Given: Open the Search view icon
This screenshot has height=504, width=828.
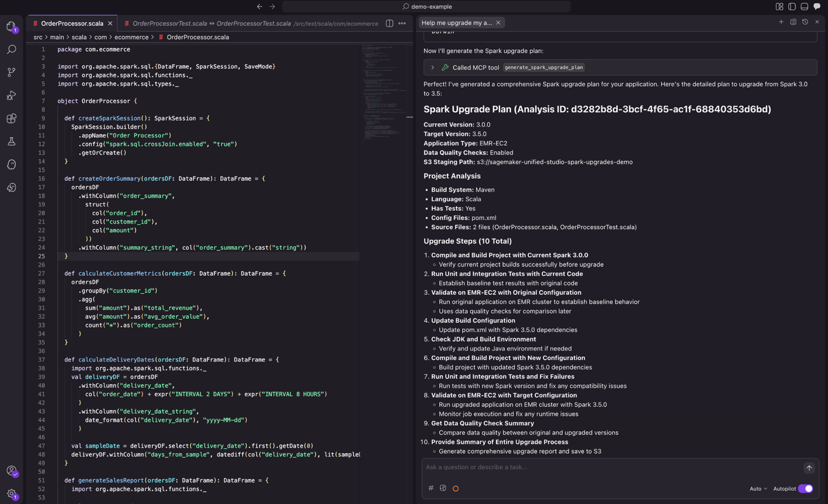Looking at the screenshot, I should (11, 50).
